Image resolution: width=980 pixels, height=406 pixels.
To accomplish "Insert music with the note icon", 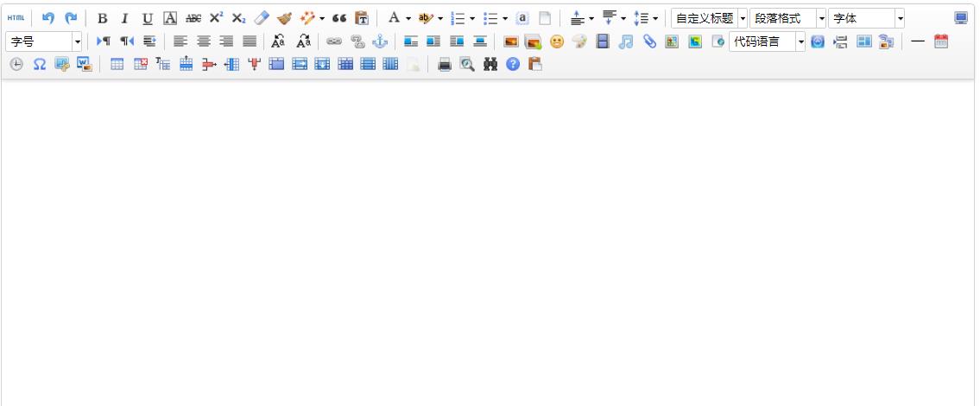I will tap(626, 41).
